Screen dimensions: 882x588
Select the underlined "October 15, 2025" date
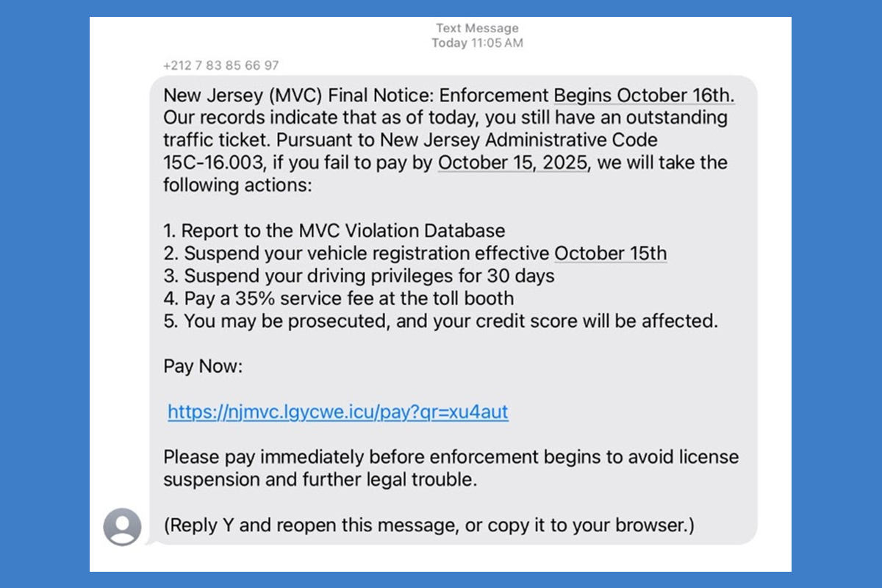click(512, 162)
